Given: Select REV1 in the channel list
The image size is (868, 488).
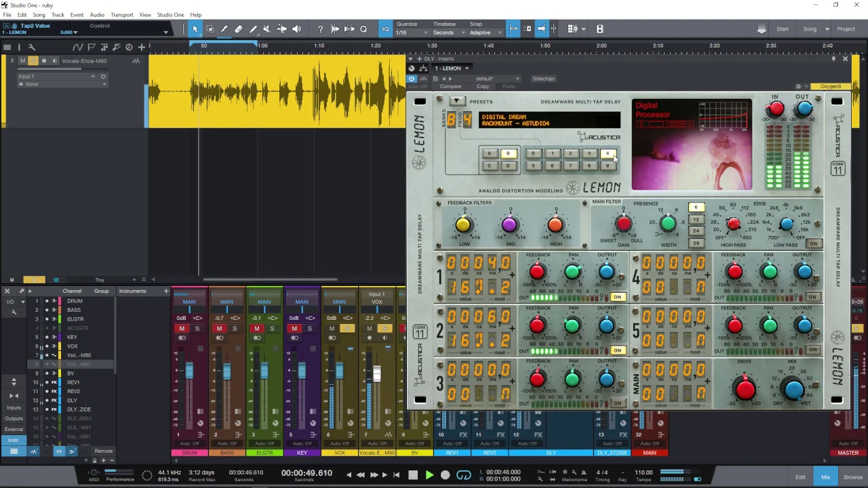Looking at the screenshot, I should [73, 382].
